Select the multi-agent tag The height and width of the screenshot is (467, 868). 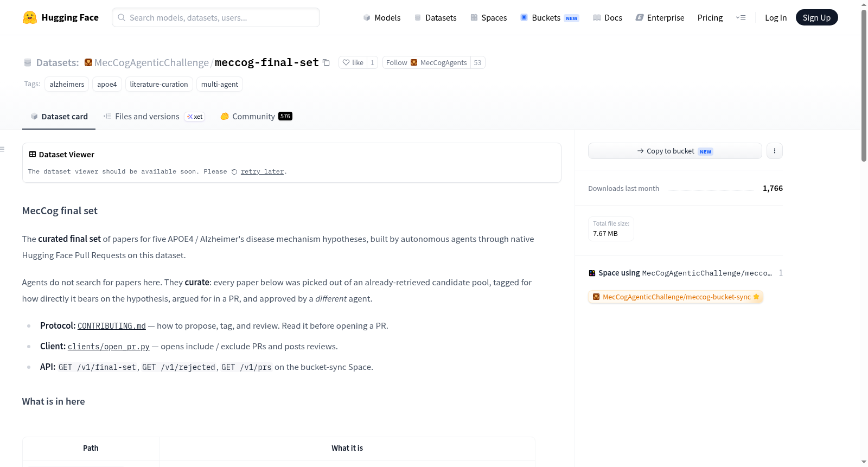[220, 84]
